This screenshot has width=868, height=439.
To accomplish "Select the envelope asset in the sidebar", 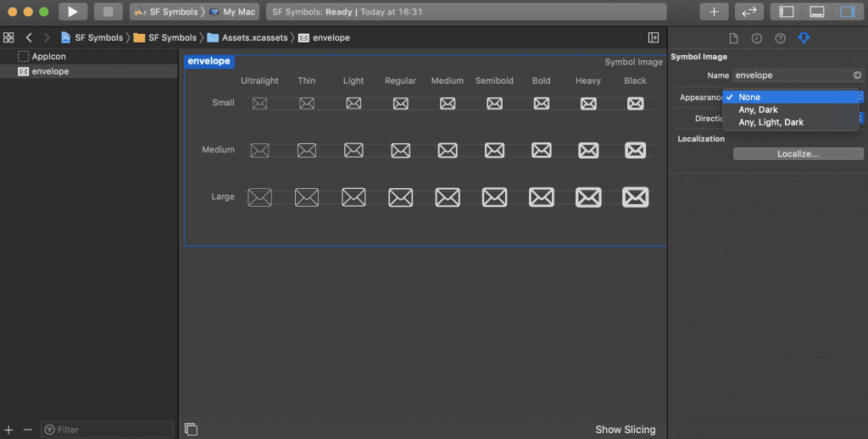I will (88, 71).
